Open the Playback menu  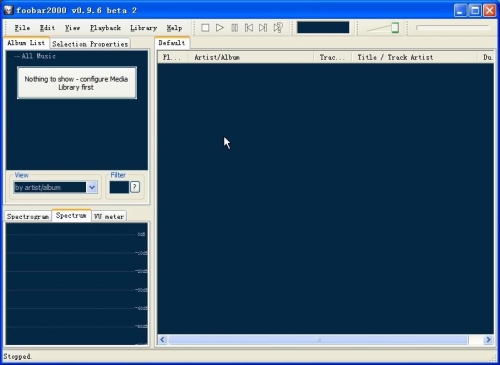105,28
